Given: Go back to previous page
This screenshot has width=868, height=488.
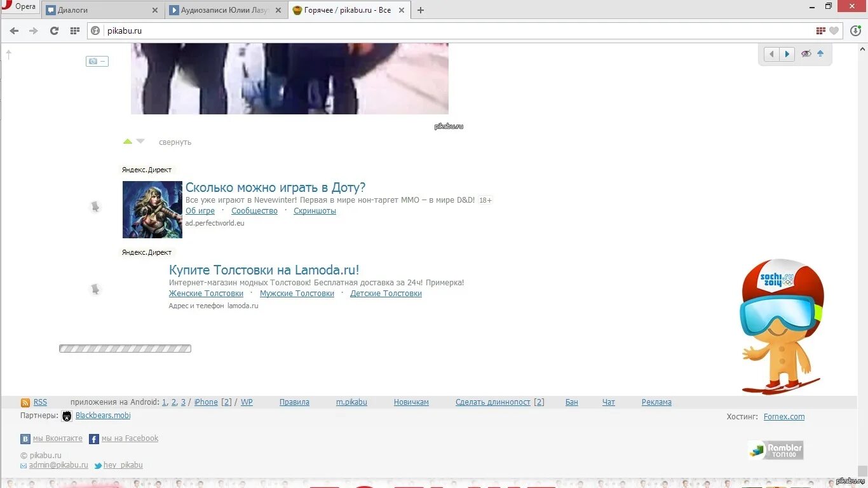Looking at the screenshot, I should (x=14, y=30).
